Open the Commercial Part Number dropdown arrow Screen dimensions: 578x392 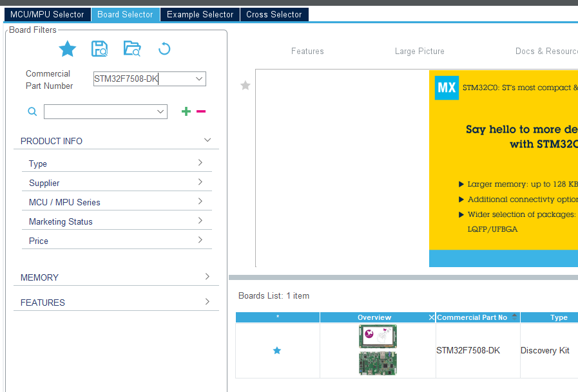pos(199,79)
